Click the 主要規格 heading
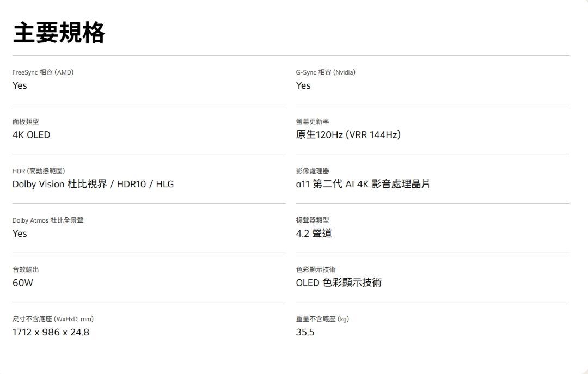 (x=59, y=33)
